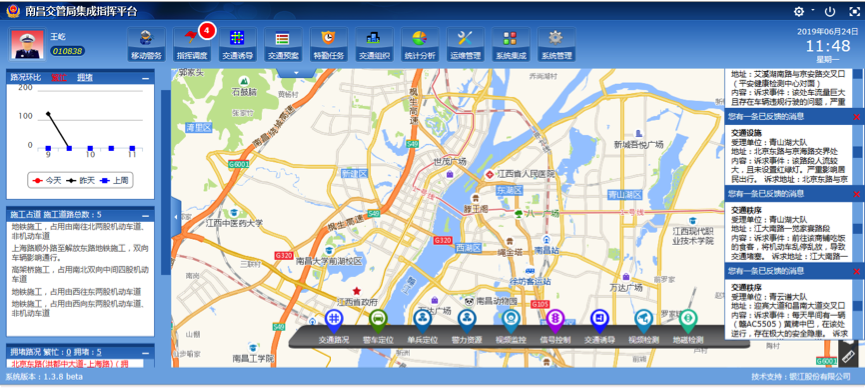Open 指挥调度 with notification badge

pos(192,44)
